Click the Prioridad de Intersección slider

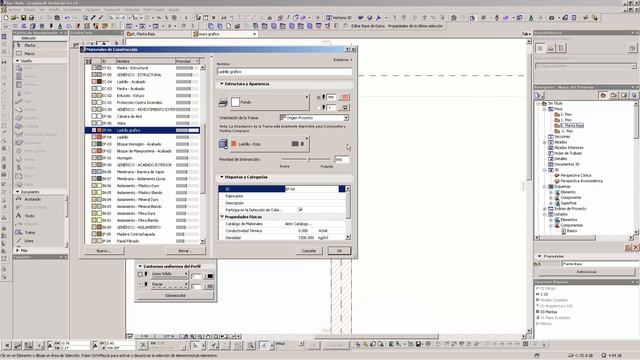[x=306, y=159]
